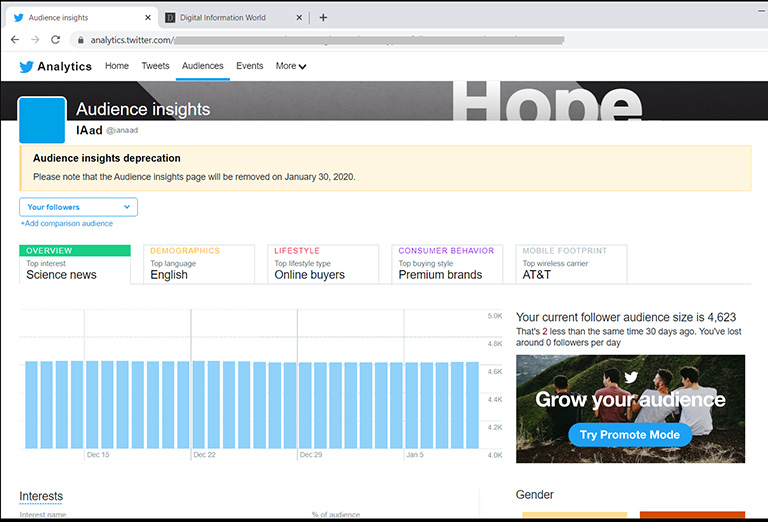Image resolution: width=768 pixels, height=522 pixels.
Task: Click the browser reload icon
Action: pyautogui.click(x=57, y=40)
